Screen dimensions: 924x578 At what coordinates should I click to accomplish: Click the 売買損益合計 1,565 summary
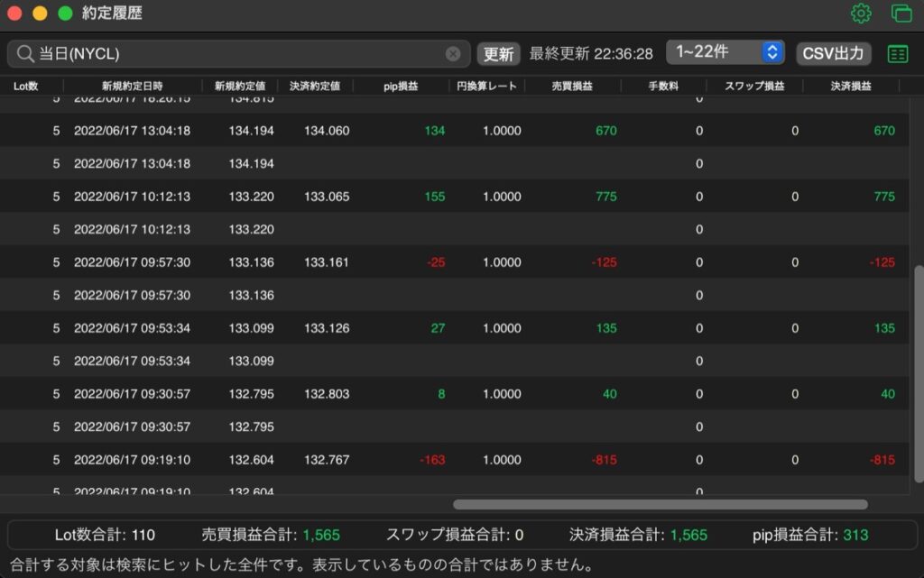click(271, 535)
